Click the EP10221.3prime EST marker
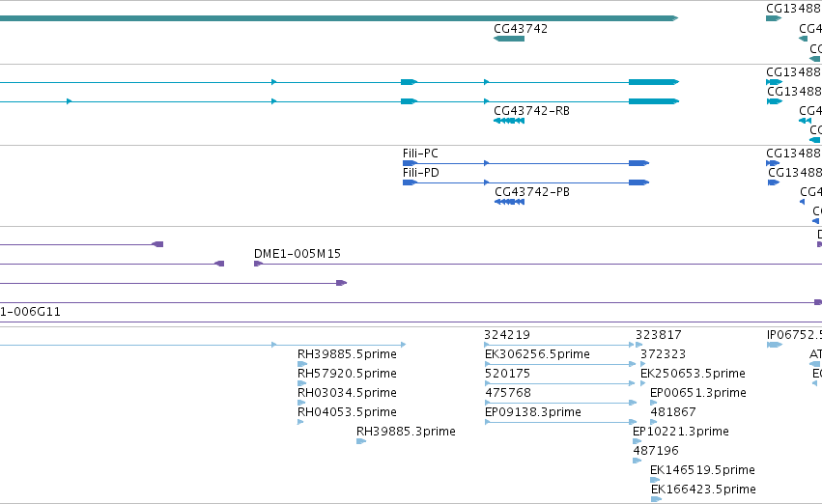Image resolution: width=822 pixels, height=504 pixels. (x=638, y=441)
